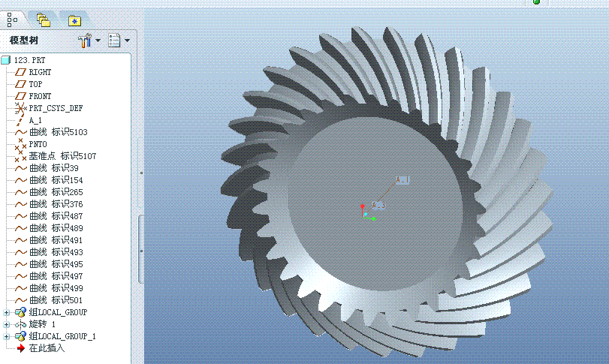Select curve 曲线 标识501
Screen dimensions: 609x364
click(x=56, y=301)
